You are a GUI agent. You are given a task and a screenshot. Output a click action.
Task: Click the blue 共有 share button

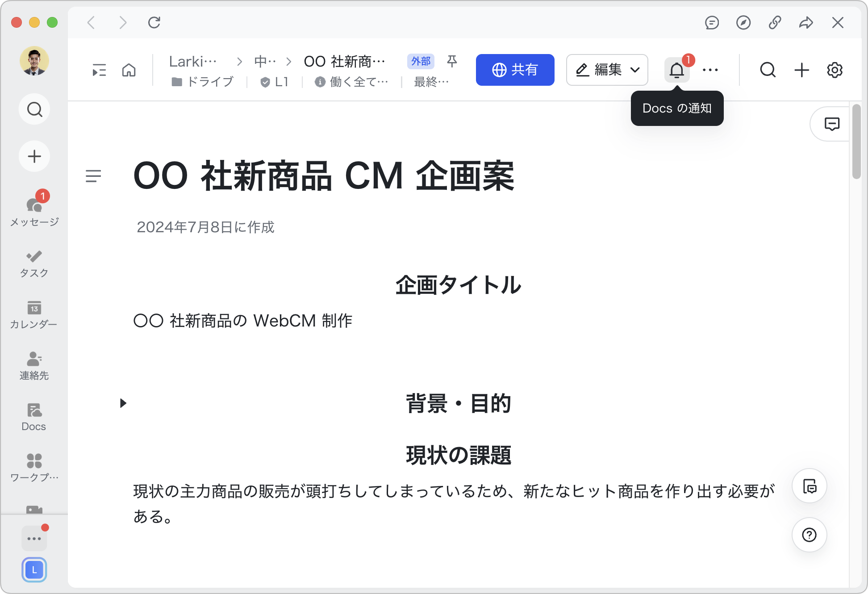515,70
